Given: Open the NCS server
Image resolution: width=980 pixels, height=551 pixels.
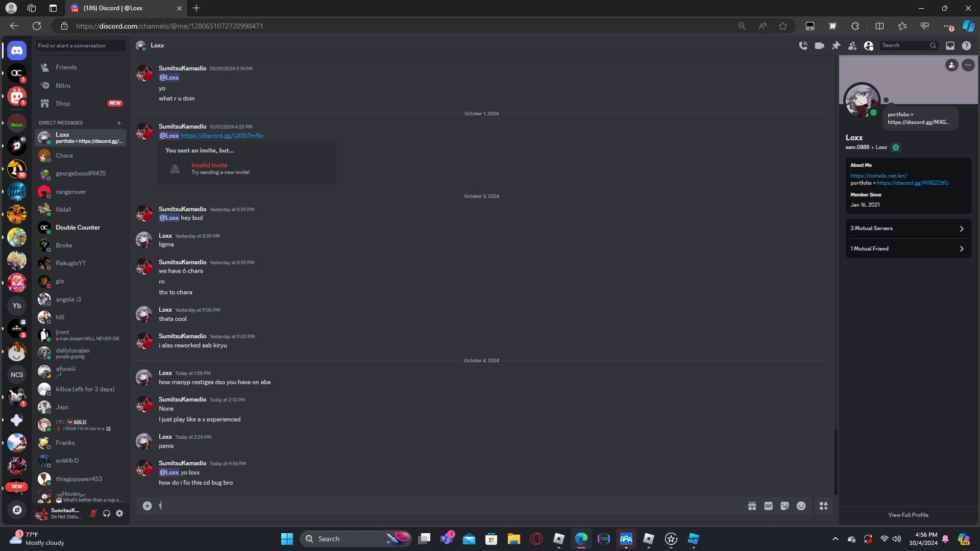Looking at the screenshot, I should pos(17,374).
